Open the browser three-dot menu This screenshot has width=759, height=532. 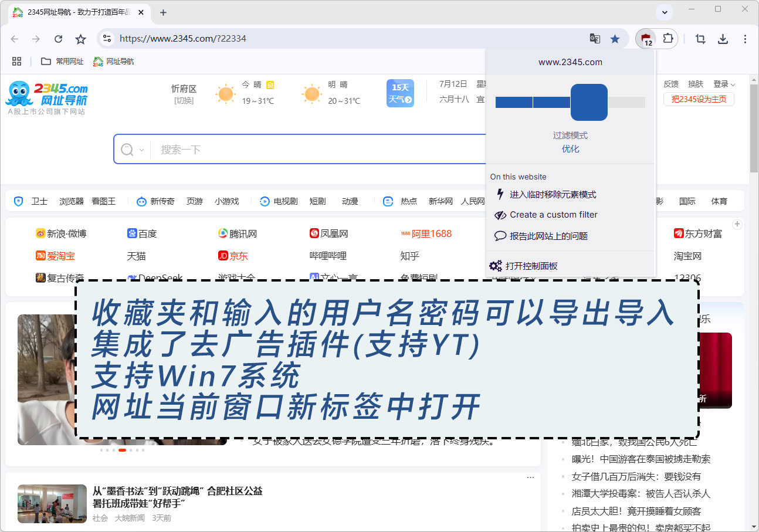click(745, 39)
